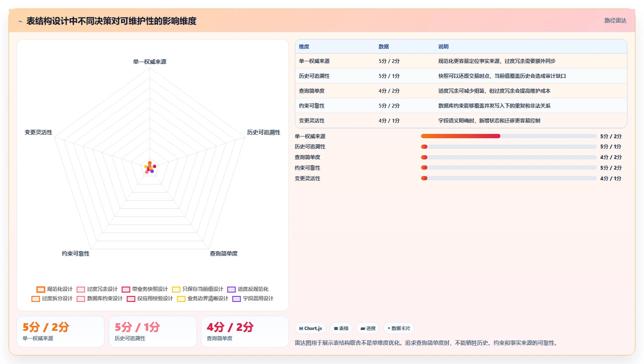Click the 变更灵活性 progress bar
Image resolution: width=644 pixels, height=364 pixels.
508,178
